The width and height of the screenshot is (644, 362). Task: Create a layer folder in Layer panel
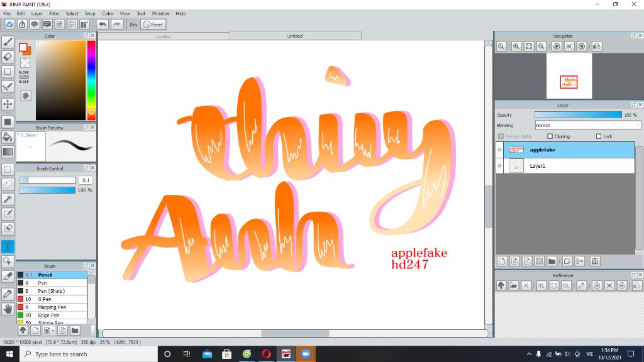tap(552, 261)
